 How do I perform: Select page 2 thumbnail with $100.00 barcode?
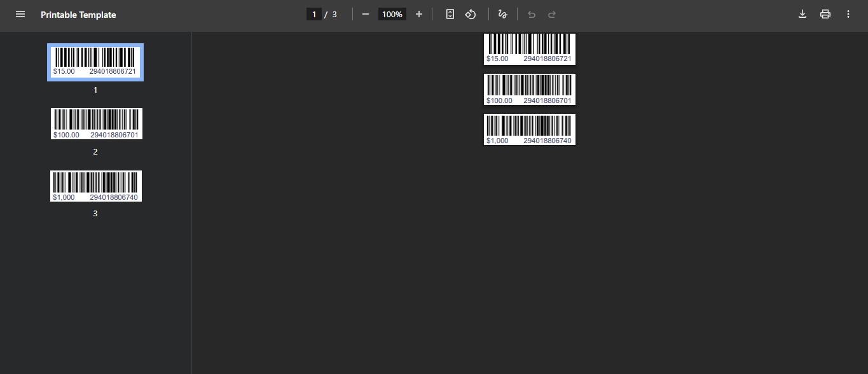click(96, 123)
